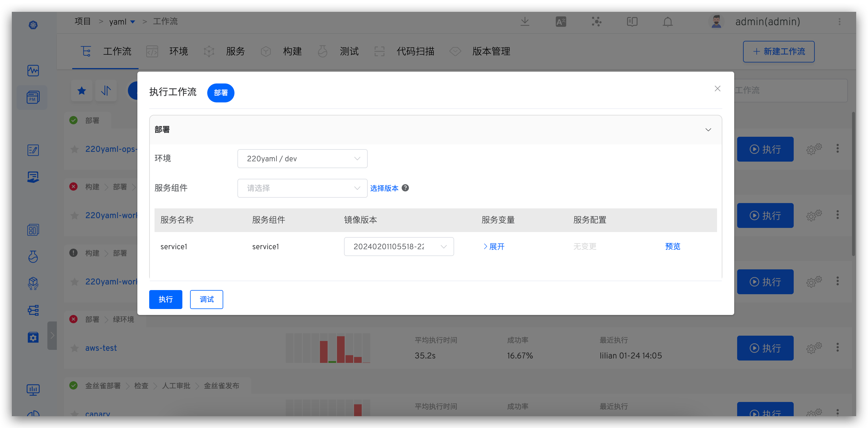The width and height of the screenshot is (868, 428).
Task: Collapse the 部署 section chevron
Action: coord(708,130)
